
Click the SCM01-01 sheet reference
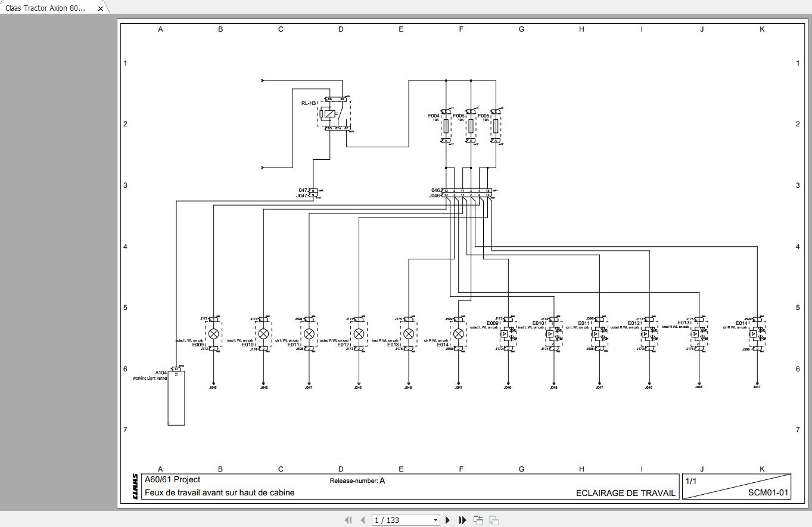(769, 492)
